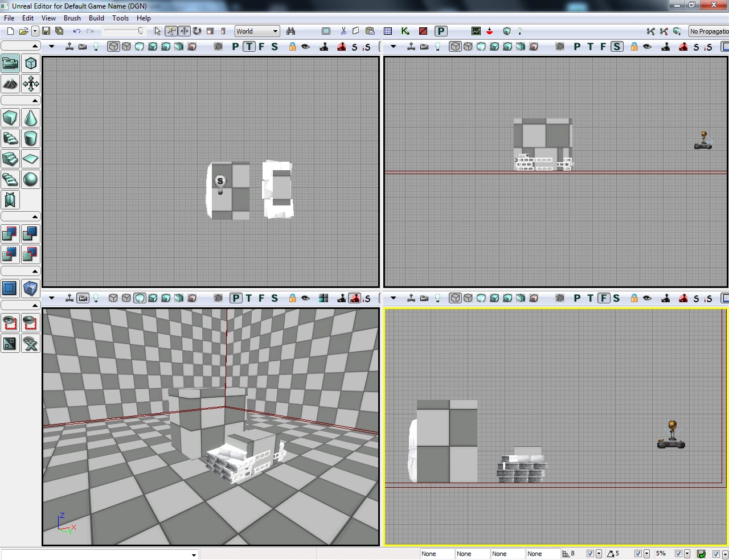Screen dimensions: 729x560
Task: Choose the Cube brush builder
Action: point(10,118)
